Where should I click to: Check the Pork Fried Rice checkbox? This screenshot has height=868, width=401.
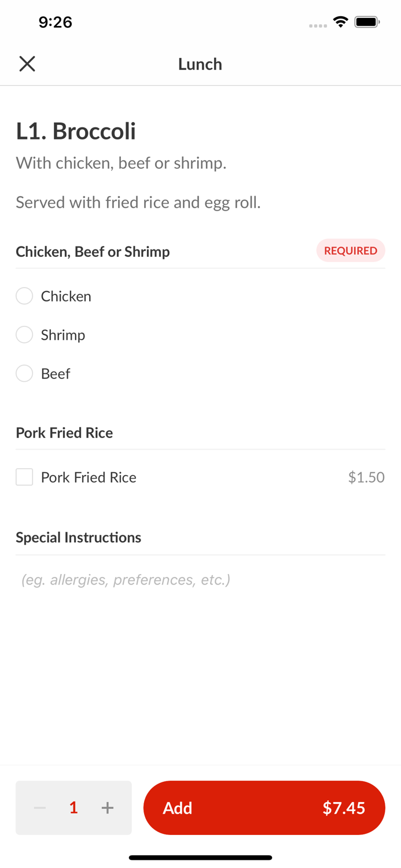point(24,477)
